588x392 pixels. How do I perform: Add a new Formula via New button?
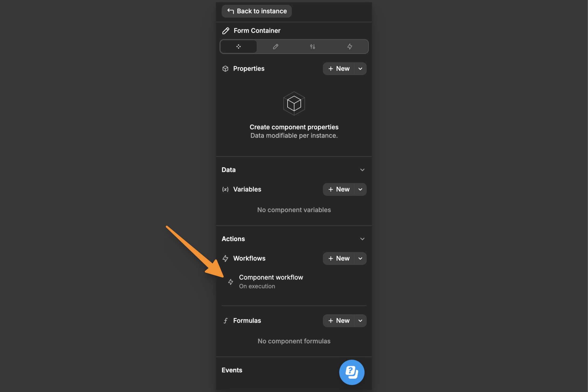[x=340, y=321]
